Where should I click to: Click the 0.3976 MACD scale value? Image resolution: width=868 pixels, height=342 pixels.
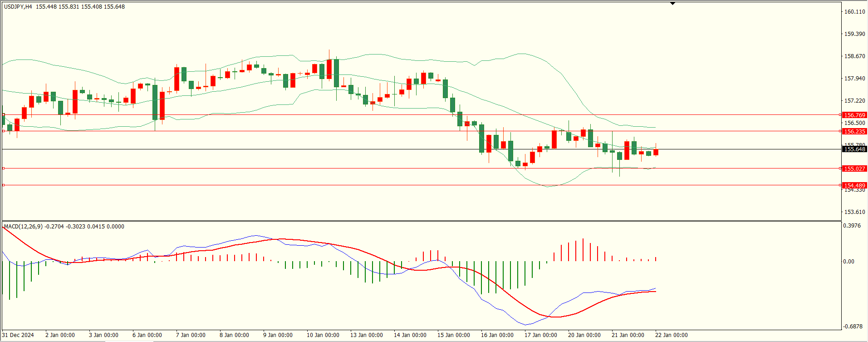coord(852,226)
